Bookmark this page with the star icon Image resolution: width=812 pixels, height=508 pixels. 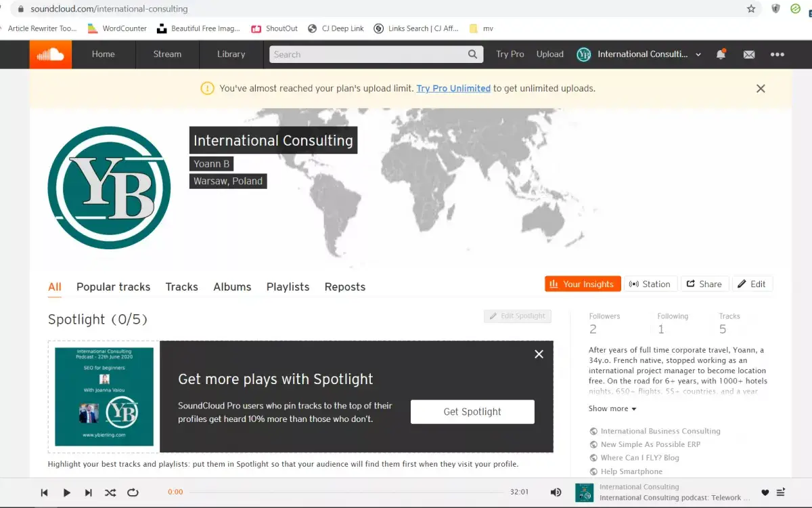pos(751,9)
